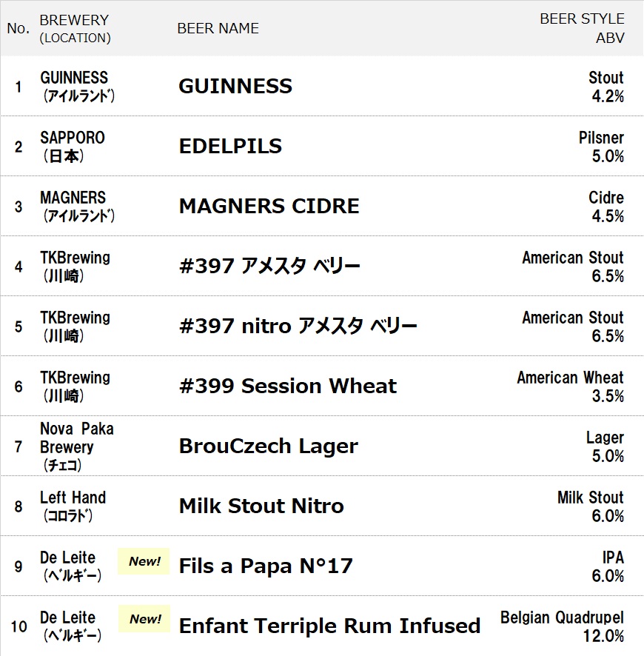Select the American Wheat 3.5% style
The height and width of the screenshot is (656, 644).
pos(571,386)
